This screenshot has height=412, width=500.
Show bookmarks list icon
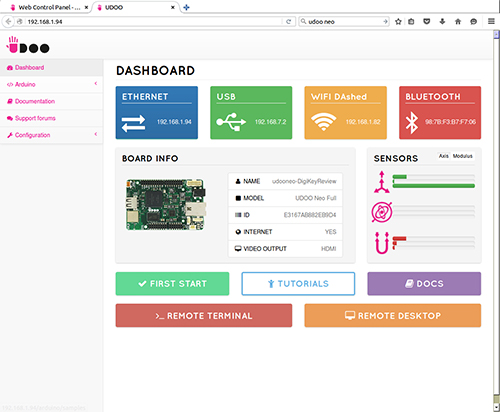tap(411, 22)
